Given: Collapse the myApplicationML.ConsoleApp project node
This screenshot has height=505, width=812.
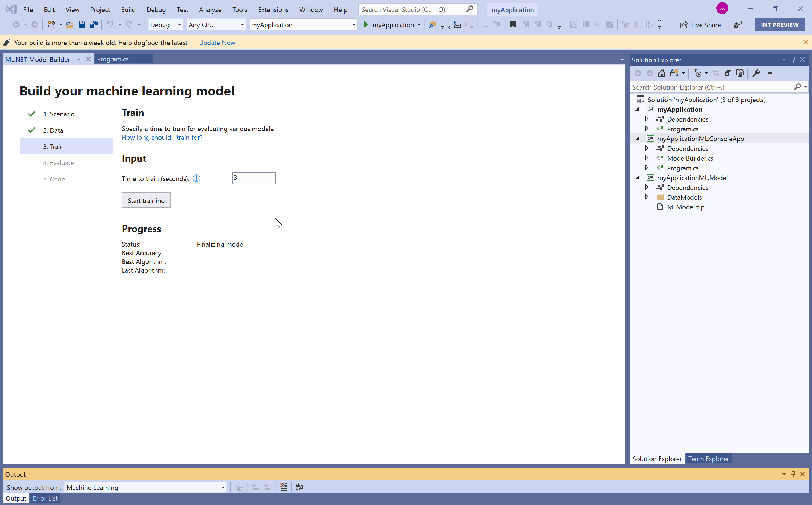Looking at the screenshot, I should (637, 138).
